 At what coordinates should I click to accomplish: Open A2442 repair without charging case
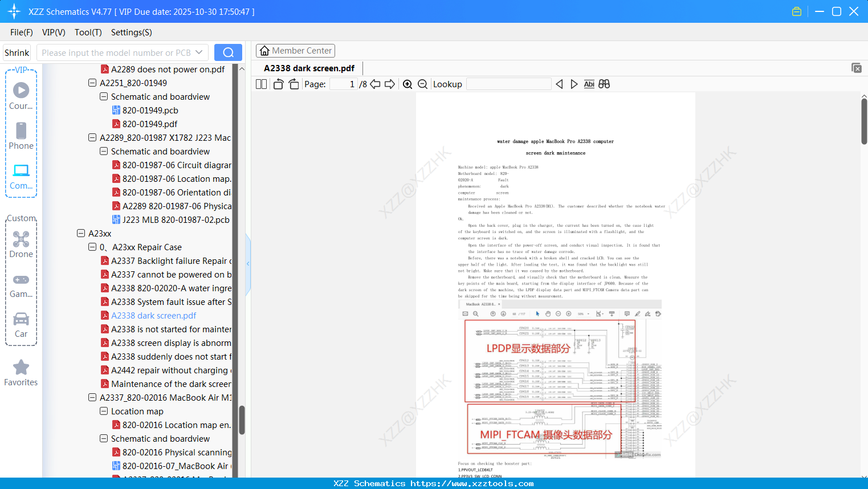click(166, 370)
